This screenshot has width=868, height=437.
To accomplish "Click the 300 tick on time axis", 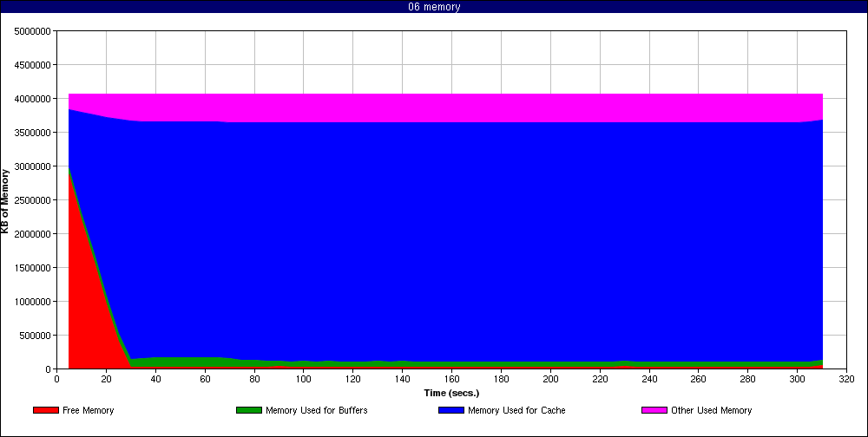I will point(797,380).
